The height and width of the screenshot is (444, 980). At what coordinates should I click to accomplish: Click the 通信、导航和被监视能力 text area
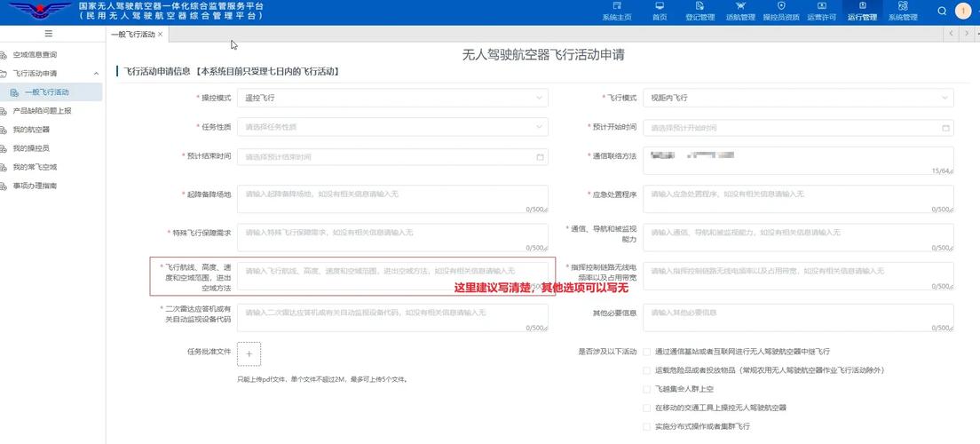(798, 238)
